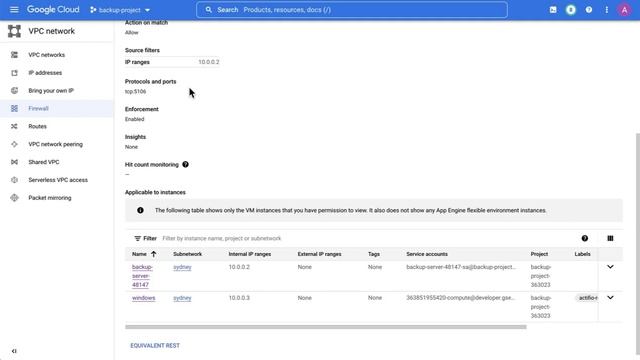Open the windows instance link
The height and width of the screenshot is (360, 640).
pos(144,298)
